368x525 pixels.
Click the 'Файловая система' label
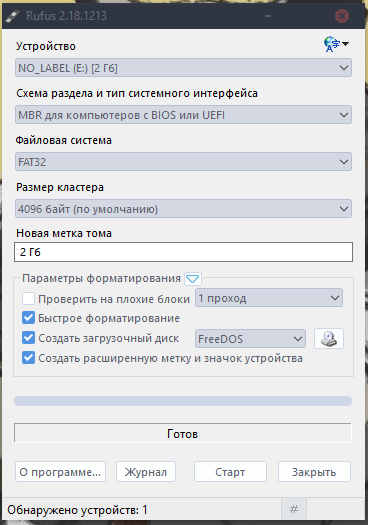pyautogui.click(x=64, y=140)
